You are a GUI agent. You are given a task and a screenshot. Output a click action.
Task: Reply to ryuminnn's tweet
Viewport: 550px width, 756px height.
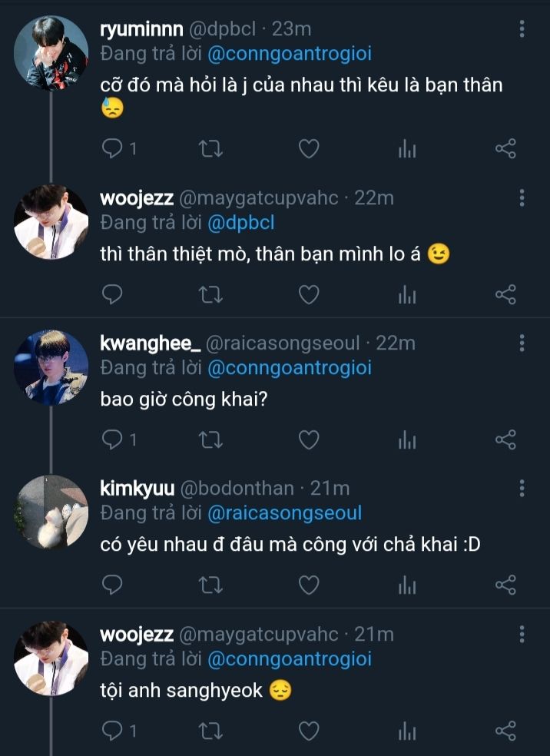tap(112, 148)
